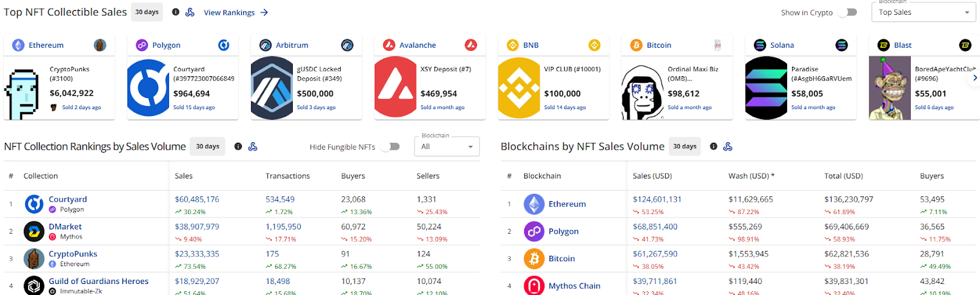Click the Mythos Chain logo icon

click(x=534, y=286)
